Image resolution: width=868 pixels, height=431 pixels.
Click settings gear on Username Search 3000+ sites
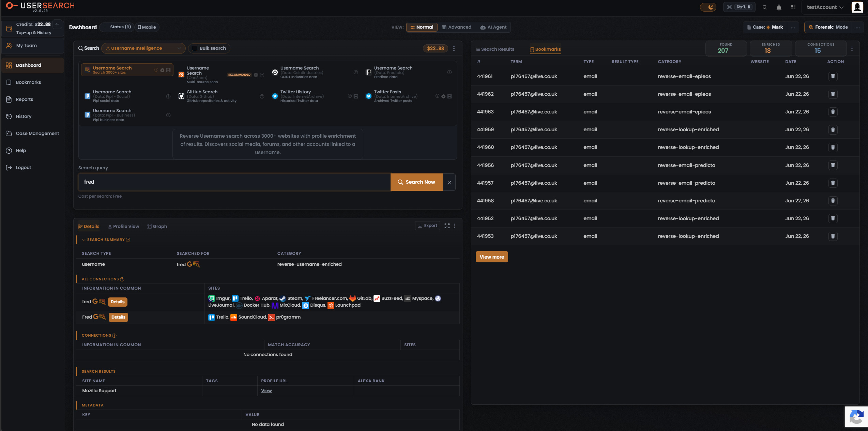tap(162, 70)
